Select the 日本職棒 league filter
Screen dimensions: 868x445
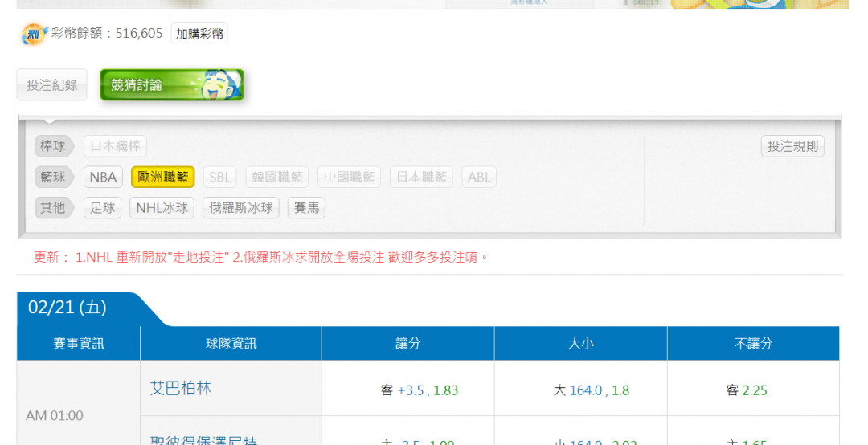(x=115, y=146)
